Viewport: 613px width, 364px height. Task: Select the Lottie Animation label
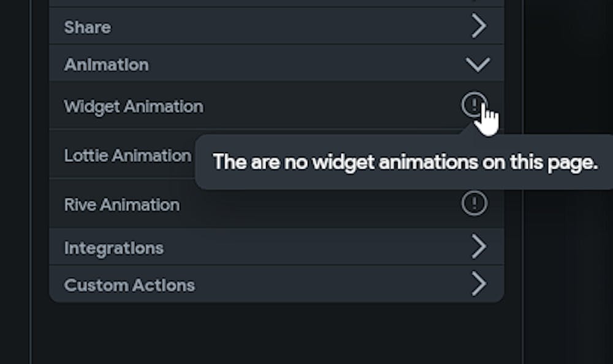point(128,156)
